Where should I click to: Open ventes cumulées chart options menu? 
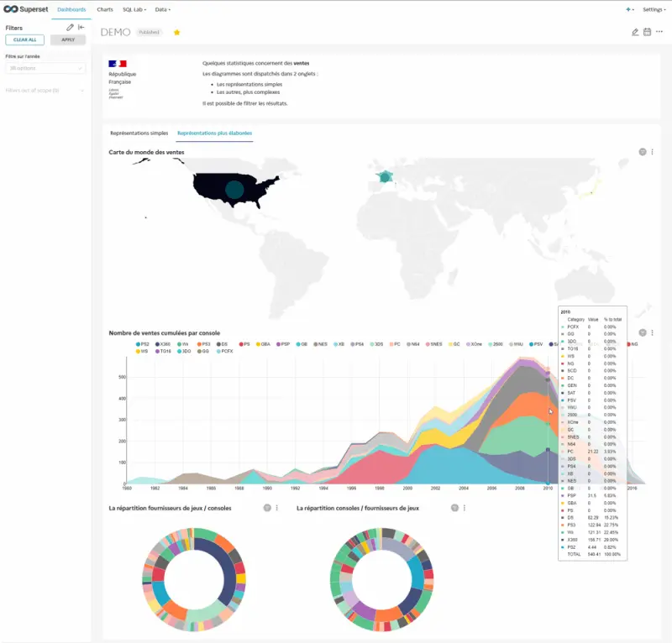pos(653,332)
